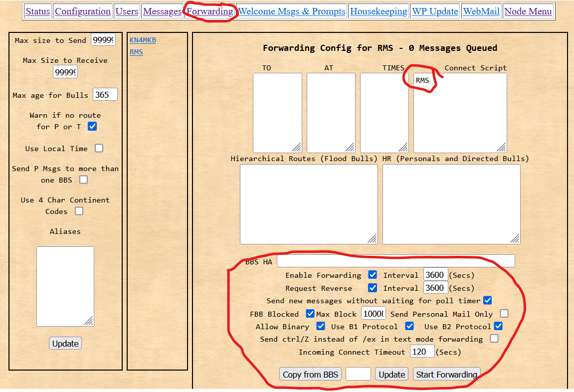Viewport: 574px width, 392px height.
Task: Open the WebMail page
Action: point(481,11)
